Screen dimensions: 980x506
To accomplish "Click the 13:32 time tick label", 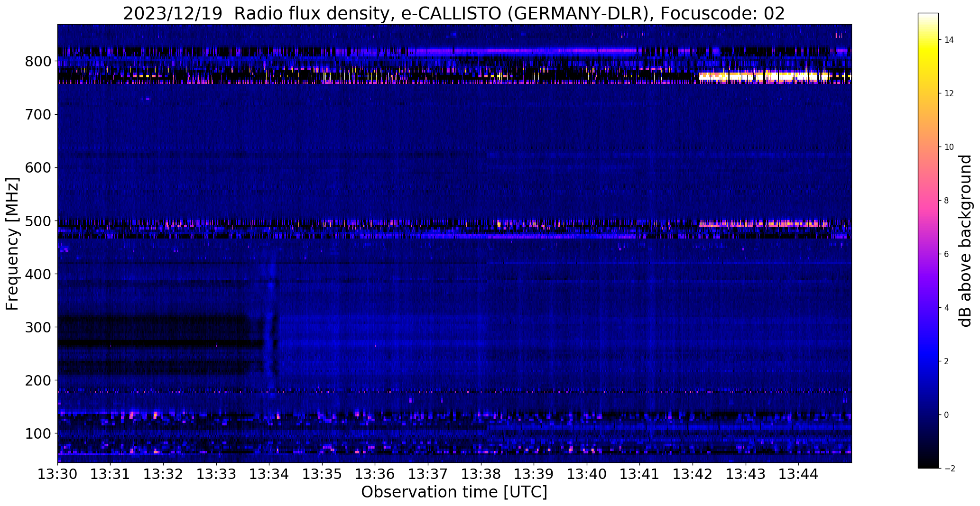I will point(164,474).
